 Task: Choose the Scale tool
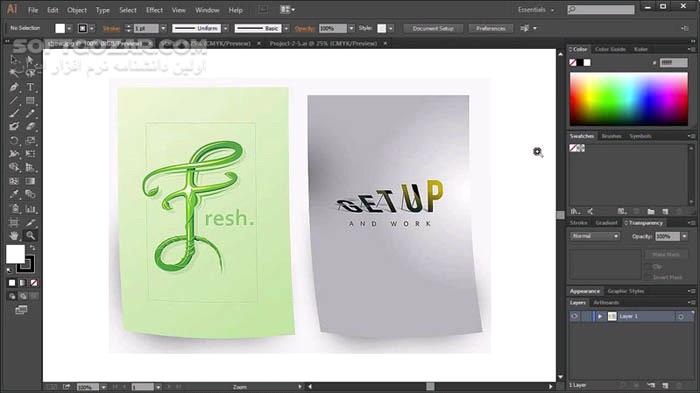pos(30,140)
